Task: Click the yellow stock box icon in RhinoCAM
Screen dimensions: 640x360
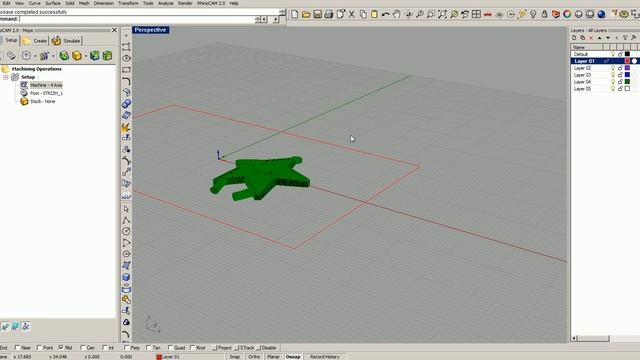Action: (77, 56)
